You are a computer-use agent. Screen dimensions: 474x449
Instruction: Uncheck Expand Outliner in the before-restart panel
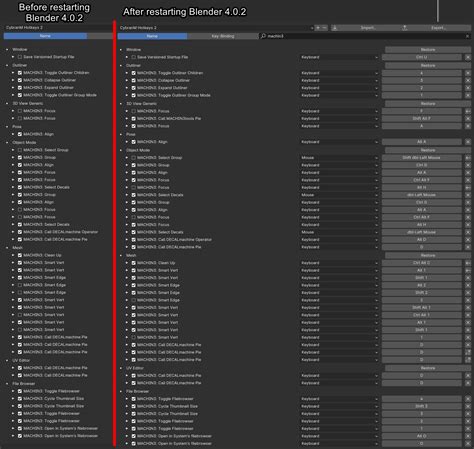[20, 88]
